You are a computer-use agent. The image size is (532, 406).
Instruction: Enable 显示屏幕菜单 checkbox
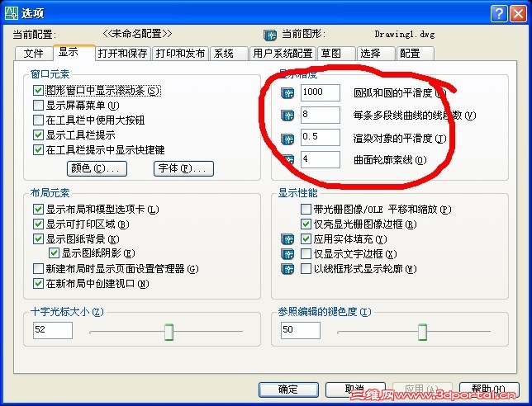(x=38, y=106)
